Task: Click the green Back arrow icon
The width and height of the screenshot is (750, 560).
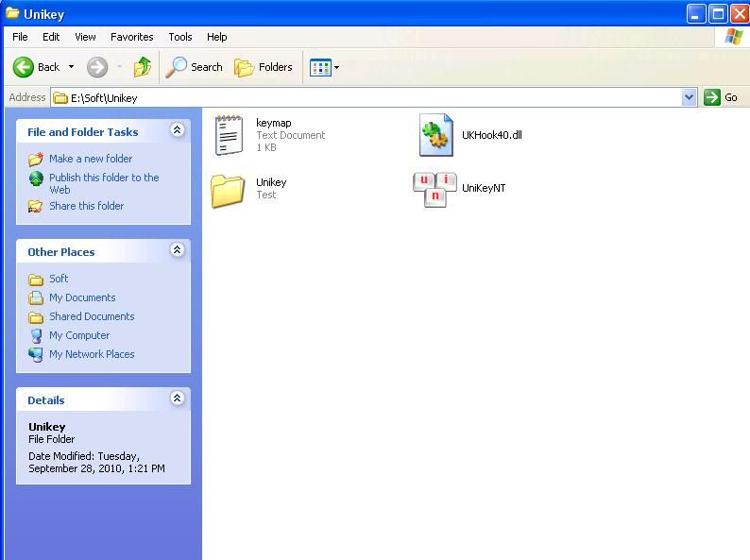Action: 23,67
